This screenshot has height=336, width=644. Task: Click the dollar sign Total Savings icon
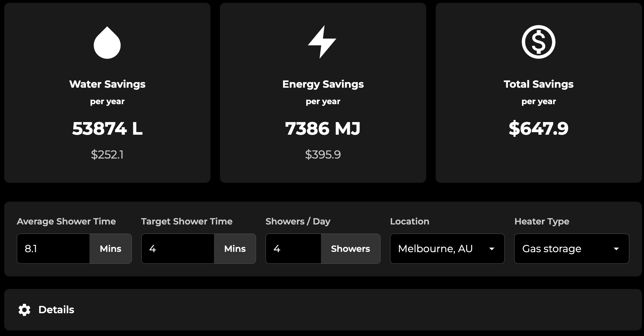(538, 41)
